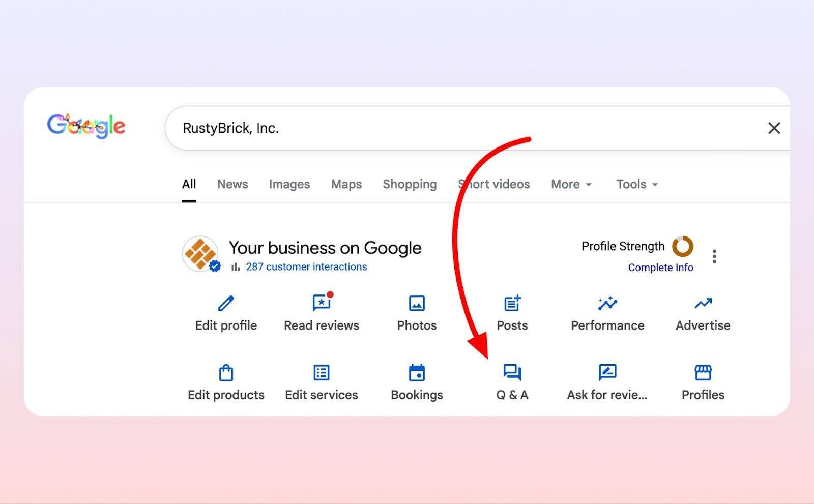Expand the Tools dropdown

pyautogui.click(x=637, y=184)
